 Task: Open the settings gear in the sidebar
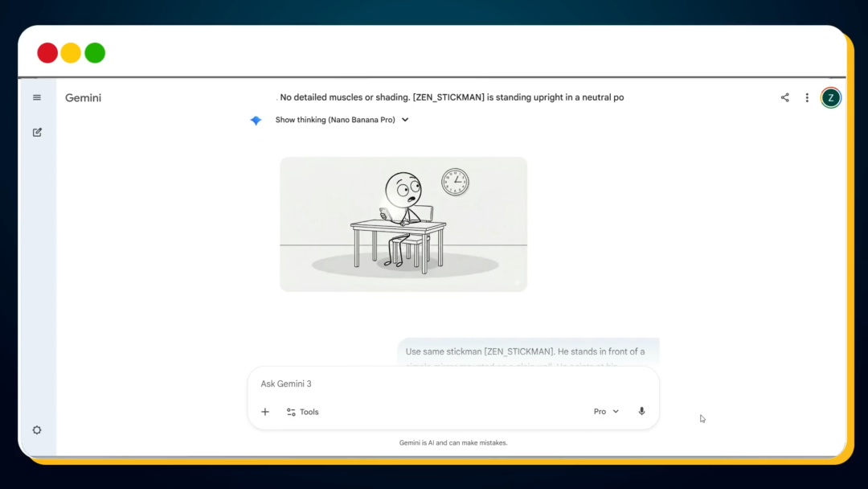point(37,430)
